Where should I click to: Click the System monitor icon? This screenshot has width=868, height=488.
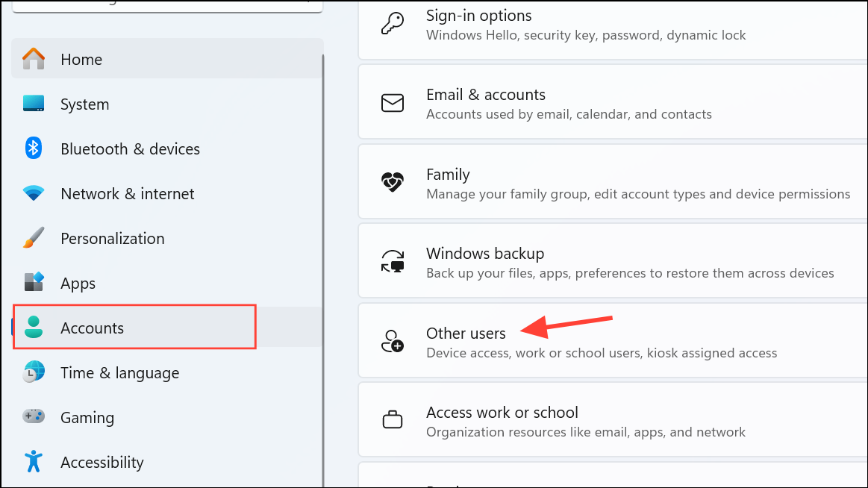(34, 104)
